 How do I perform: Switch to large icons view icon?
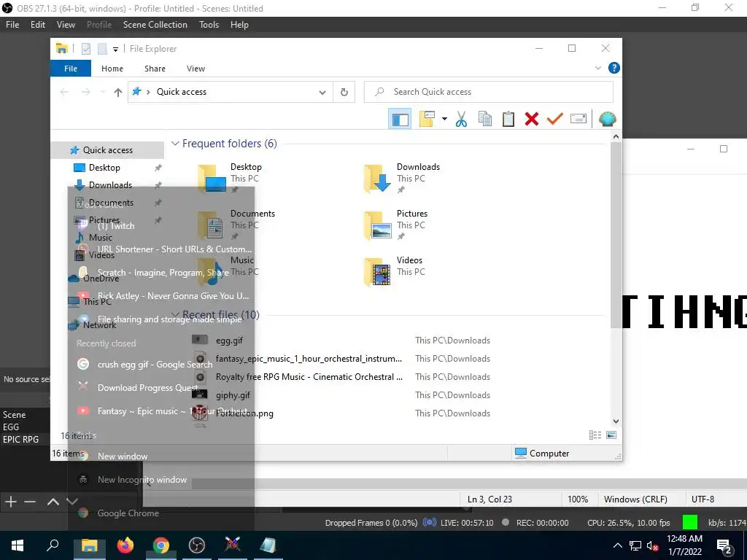pyautogui.click(x=611, y=435)
